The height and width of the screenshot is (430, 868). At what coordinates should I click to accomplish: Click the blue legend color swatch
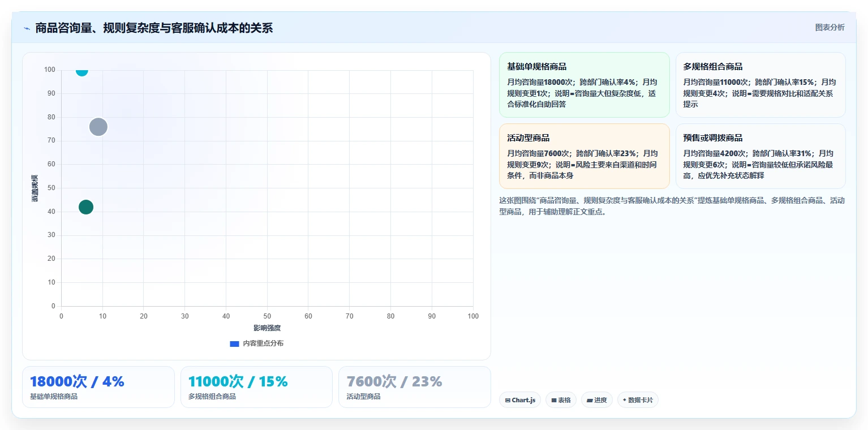[234, 343]
